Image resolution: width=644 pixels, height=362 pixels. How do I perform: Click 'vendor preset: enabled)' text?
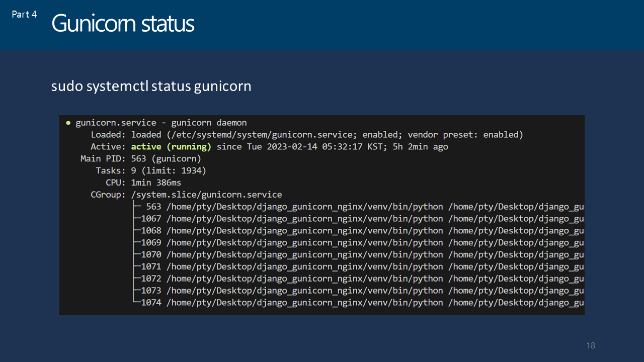pos(465,135)
